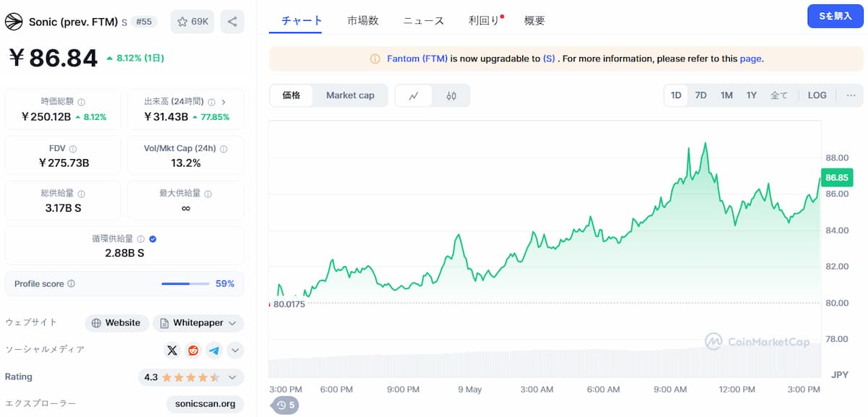The image size is (868, 417).
Task: Add Sonic to watchlist with star button
Action: coord(192,22)
